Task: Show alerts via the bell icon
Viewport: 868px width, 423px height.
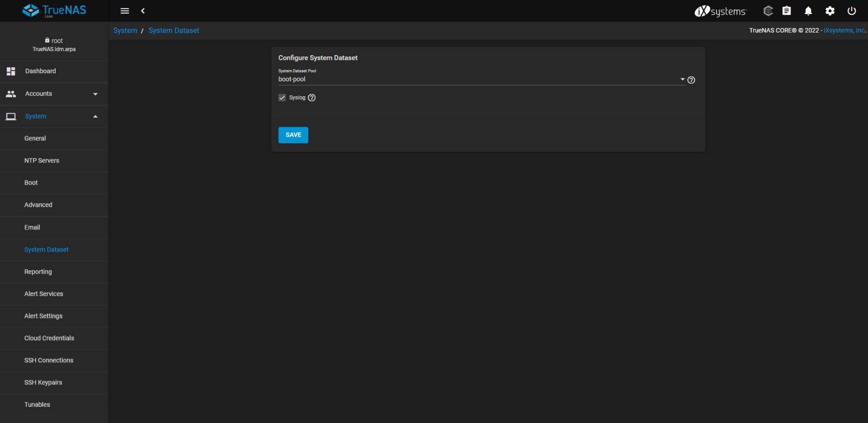Action: (808, 11)
